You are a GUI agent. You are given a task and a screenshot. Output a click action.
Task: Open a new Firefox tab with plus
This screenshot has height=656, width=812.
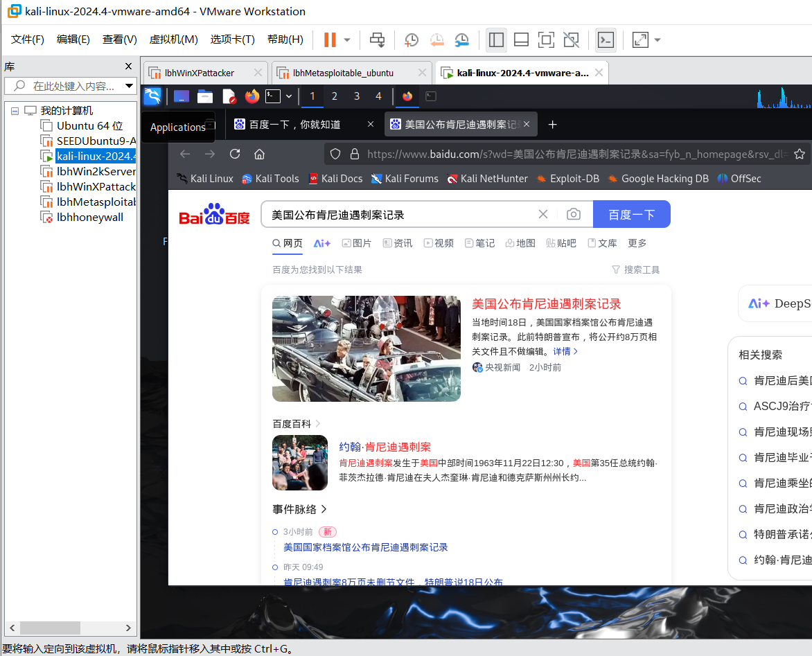[x=553, y=124]
